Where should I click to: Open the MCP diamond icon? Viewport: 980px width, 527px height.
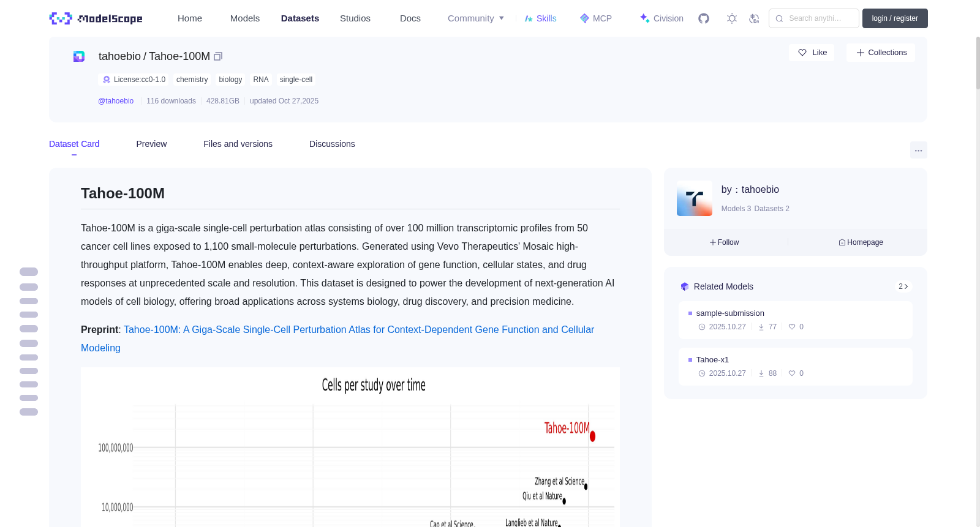(x=584, y=18)
